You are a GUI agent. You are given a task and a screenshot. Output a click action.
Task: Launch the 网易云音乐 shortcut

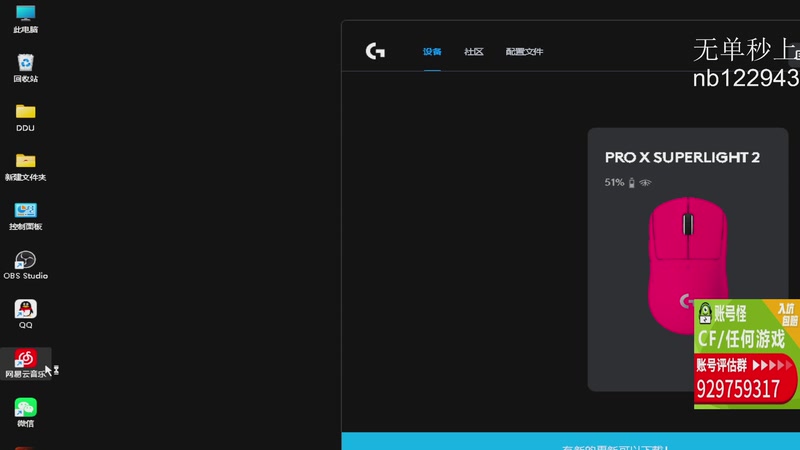click(26, 363)
